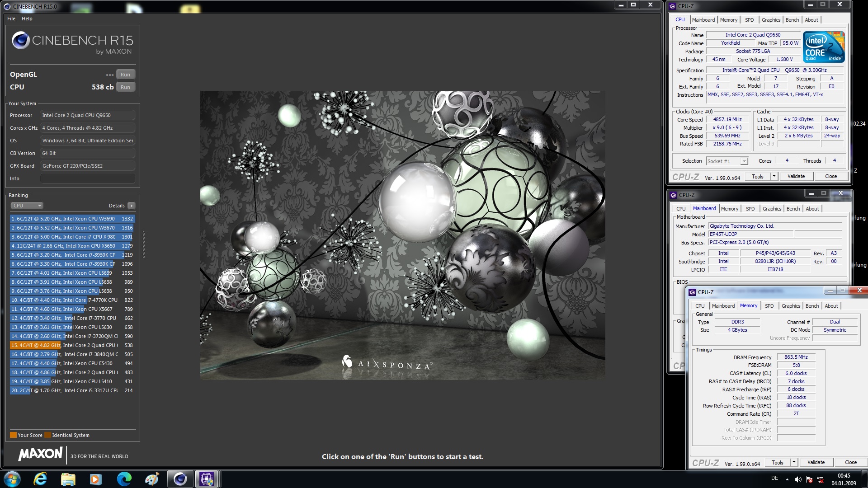The height and width of the screenshot is (488, 868).
Task: Click the EP45T-UD3P model field
Action: (x=751, y=235)
